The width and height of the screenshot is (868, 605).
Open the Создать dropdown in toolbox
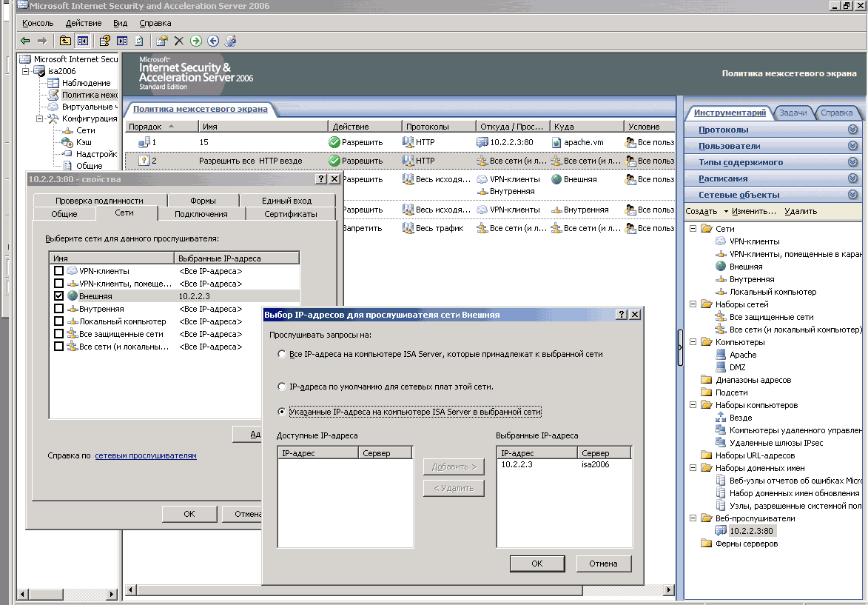tap(707, 211)
